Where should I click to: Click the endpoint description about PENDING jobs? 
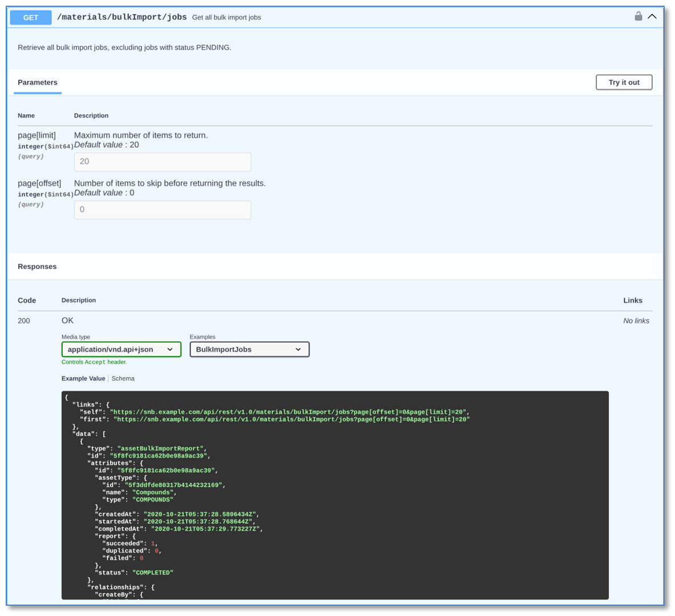[124, 47]
